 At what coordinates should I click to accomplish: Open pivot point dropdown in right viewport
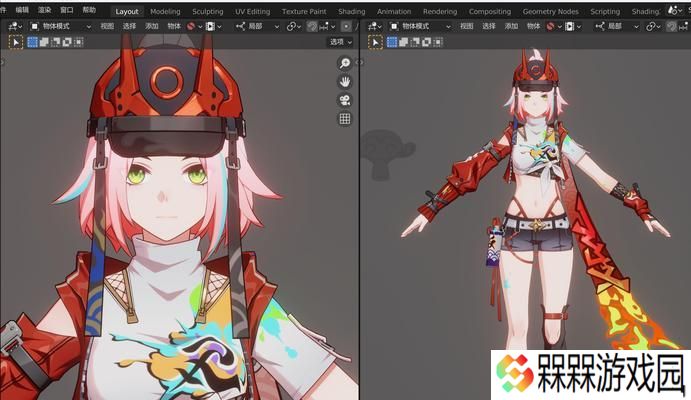click(x=653, y=26)
